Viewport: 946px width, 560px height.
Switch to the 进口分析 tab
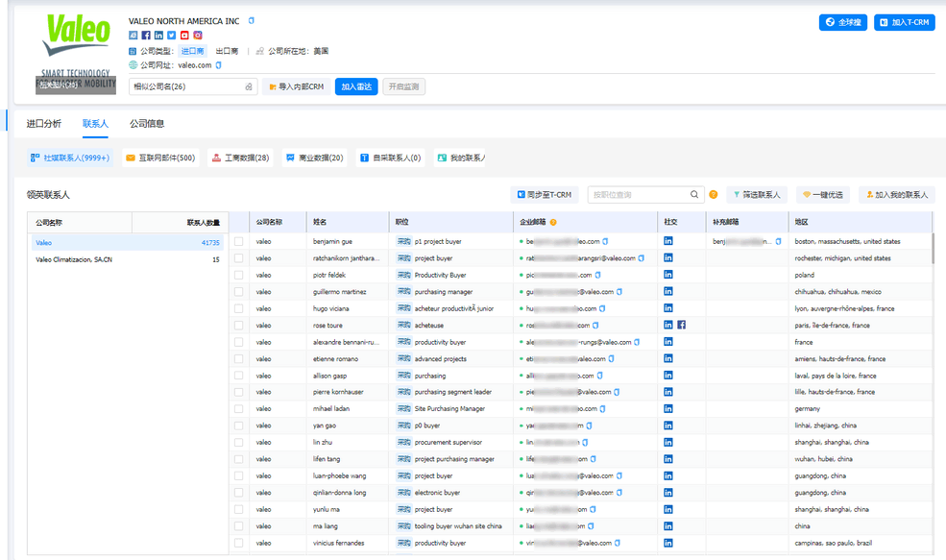[x=44, y=124]
